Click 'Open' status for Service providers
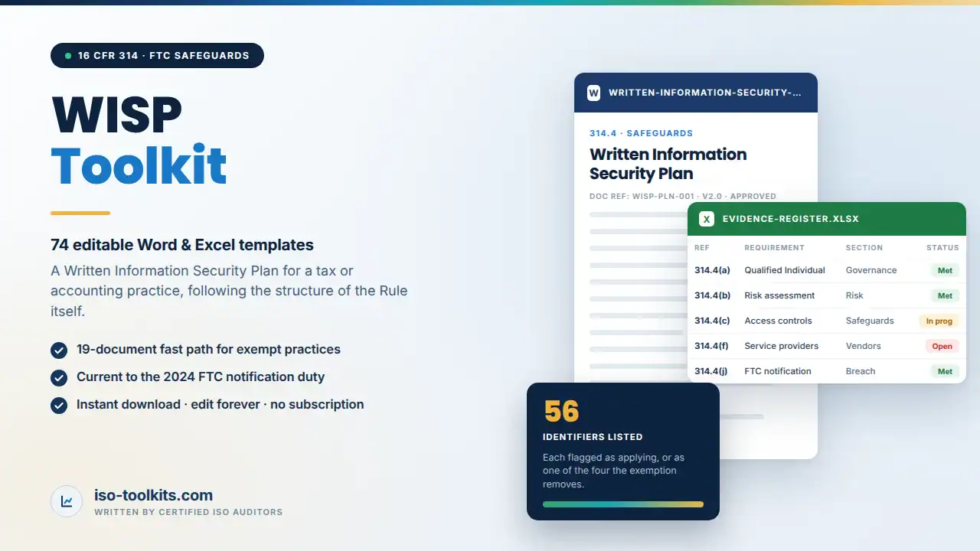980x551 pixels. [x=942, y=346]
